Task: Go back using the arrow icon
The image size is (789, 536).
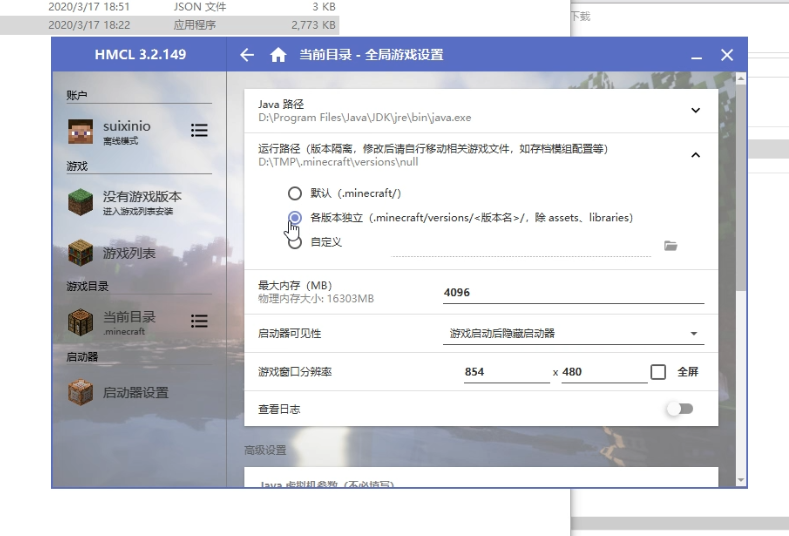Action: (x=247, y=55)
